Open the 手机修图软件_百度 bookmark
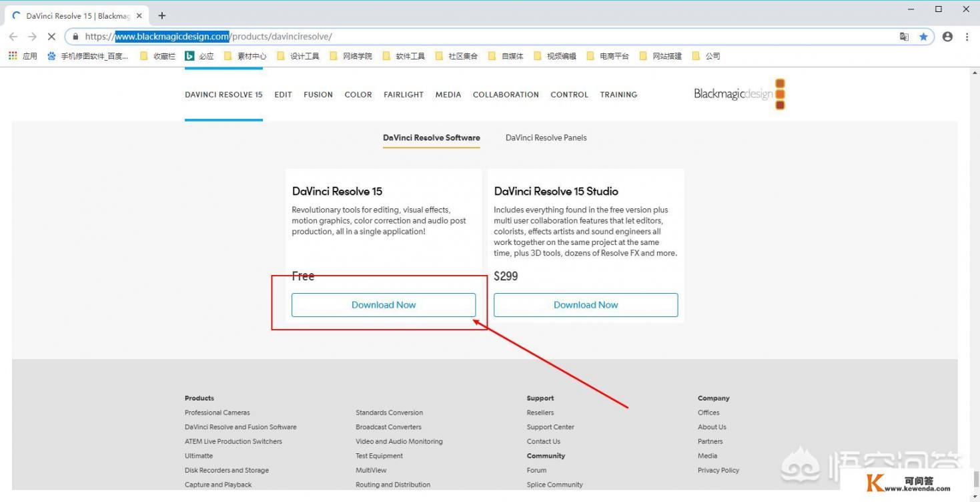The width and height of the screenshot is (980, 502). click(87, 56)
